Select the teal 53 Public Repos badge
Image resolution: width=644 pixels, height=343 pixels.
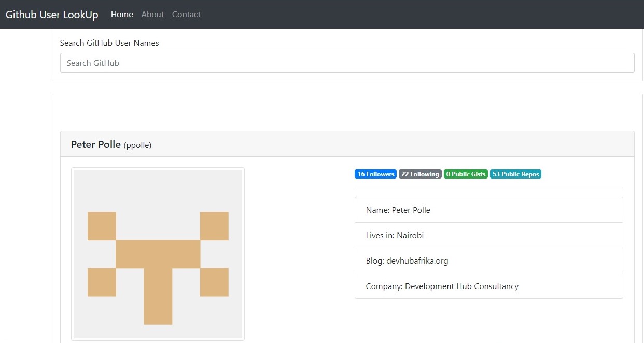tap(515, 174)
